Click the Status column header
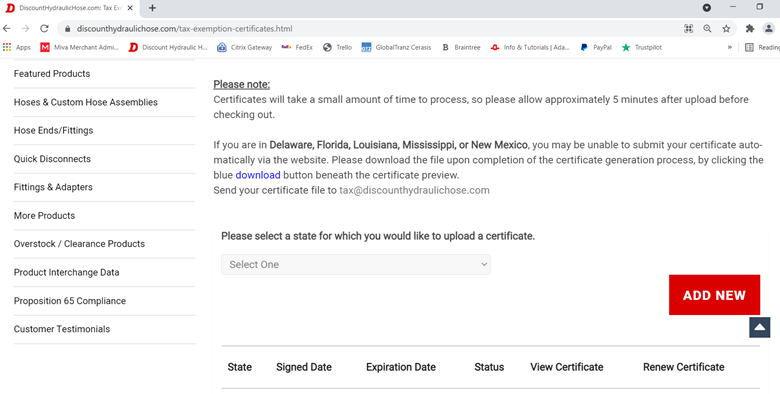This screenshot has width=780, height=394. [x=489, y=367]
